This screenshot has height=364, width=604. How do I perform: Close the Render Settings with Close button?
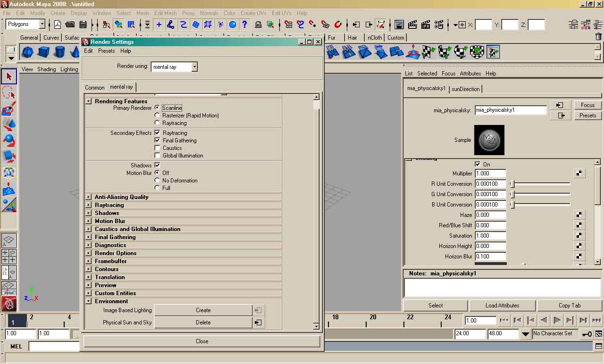point(202,341)
